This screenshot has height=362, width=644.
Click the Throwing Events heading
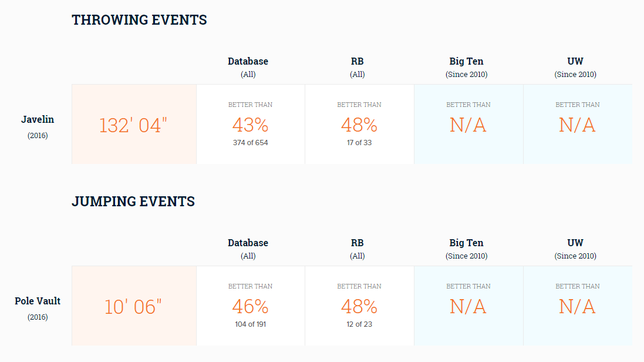click(x=139, y=20)
